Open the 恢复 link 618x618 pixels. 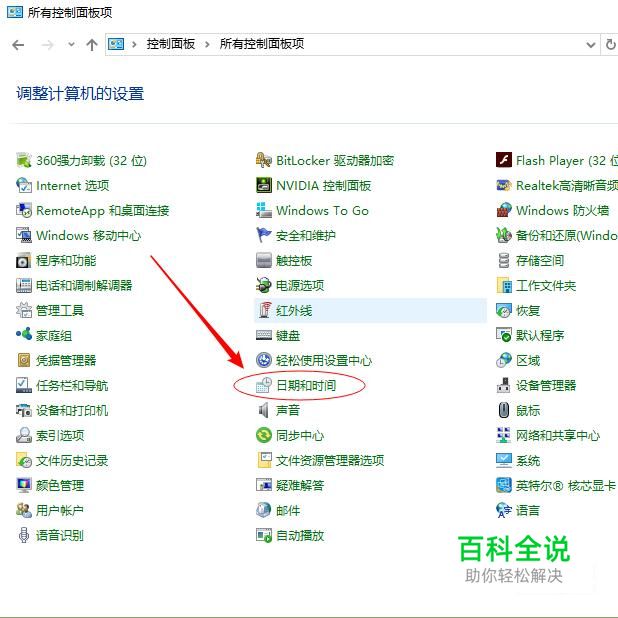[528, 311]
